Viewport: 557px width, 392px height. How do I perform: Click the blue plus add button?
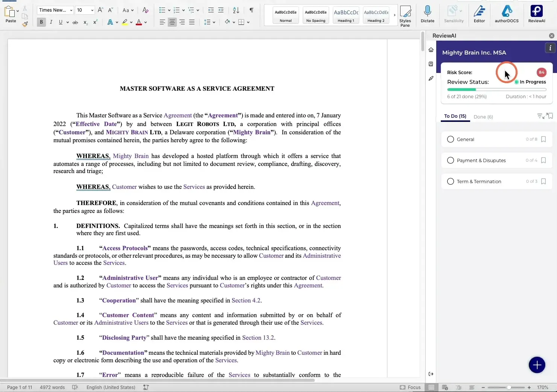click(x=537, y=365)
